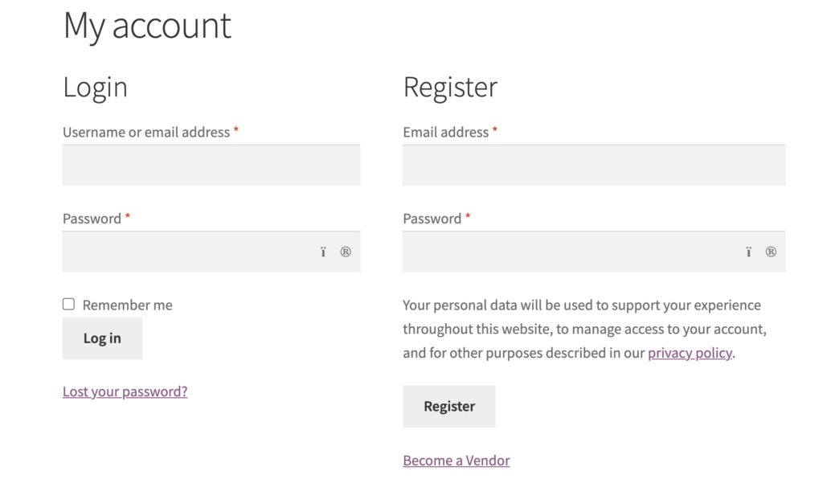This screenshot has width=823, height=504.
Task: Click the 'Email address' label under Register
Action: (445, 133)
